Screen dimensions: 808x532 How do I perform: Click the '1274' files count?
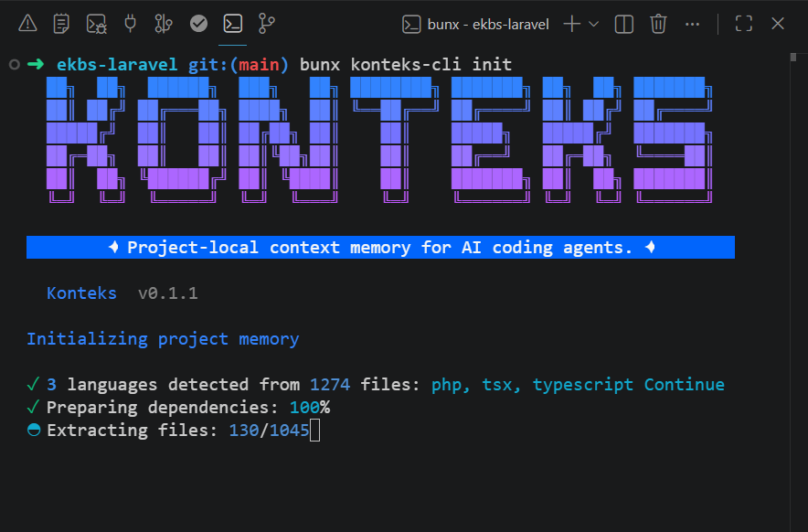pos(330,385)
